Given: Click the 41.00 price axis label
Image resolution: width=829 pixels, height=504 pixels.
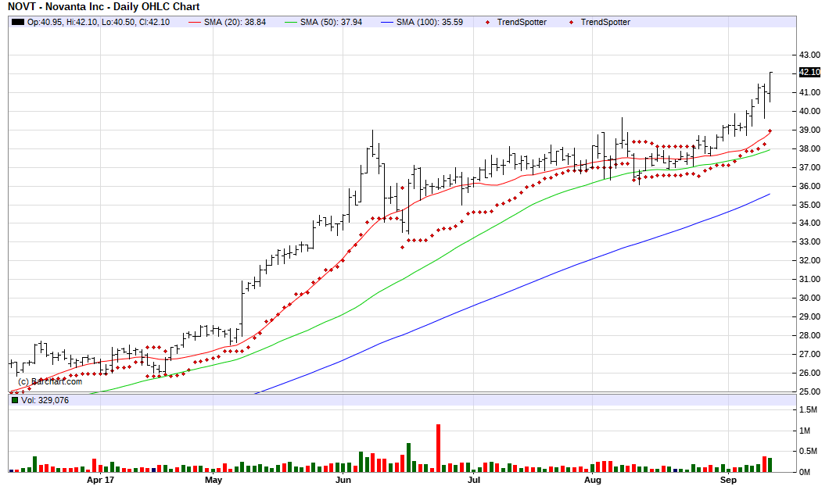Looking at the screenshot, I should point(809,92).
